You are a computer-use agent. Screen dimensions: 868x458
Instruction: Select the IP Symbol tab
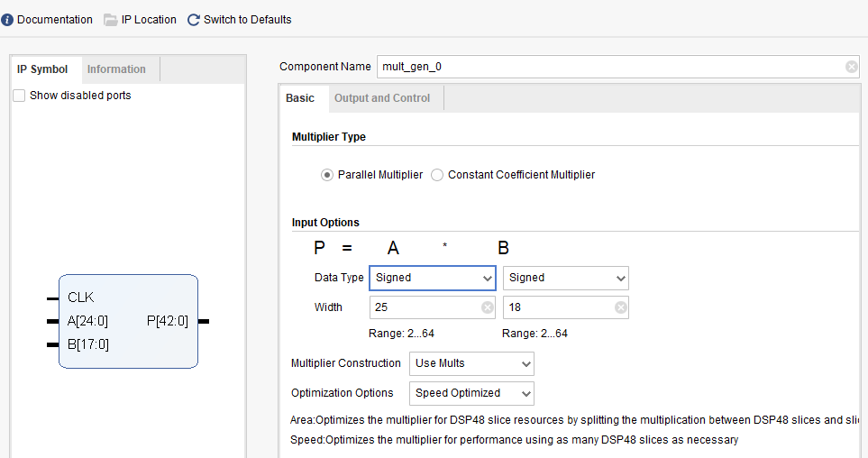tap(42, 69)
